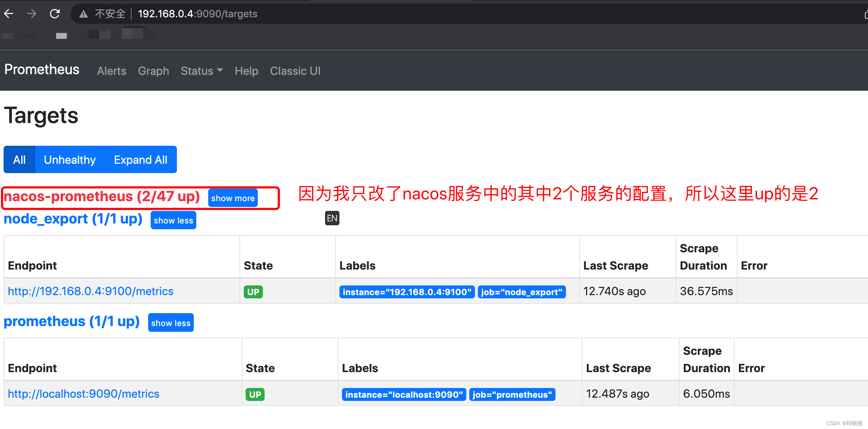Open http://localhost:9090/metrics endpoint link
868x429 pixels.
click(83, 393)
